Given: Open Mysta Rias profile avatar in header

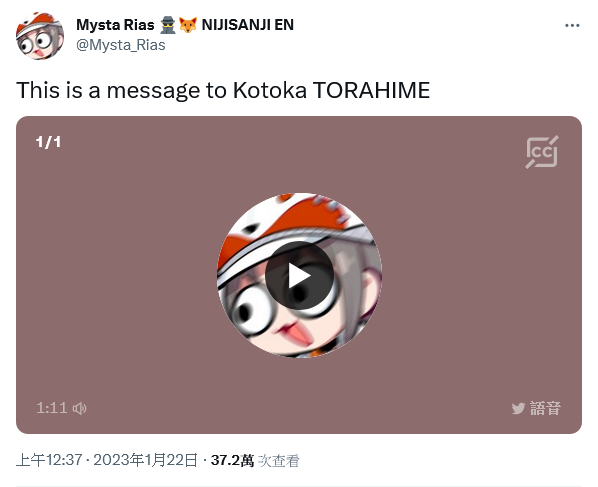Looking at the screenshot, I should click(40, 35).
